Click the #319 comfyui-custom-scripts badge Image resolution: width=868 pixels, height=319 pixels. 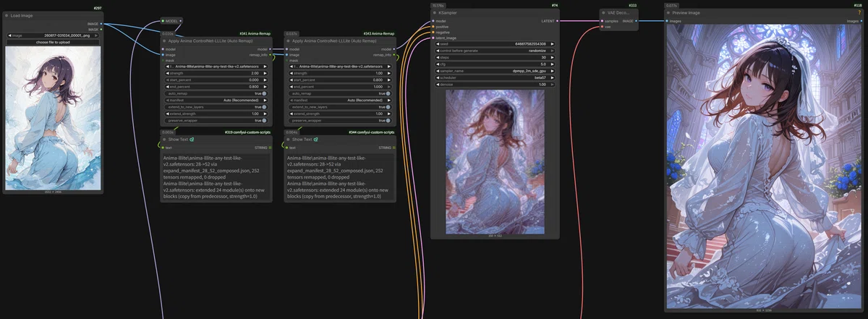249,132
